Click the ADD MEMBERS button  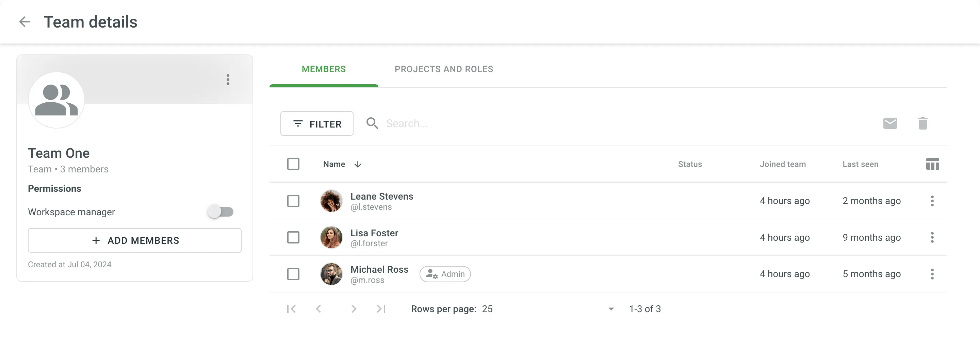pos(135,241)
